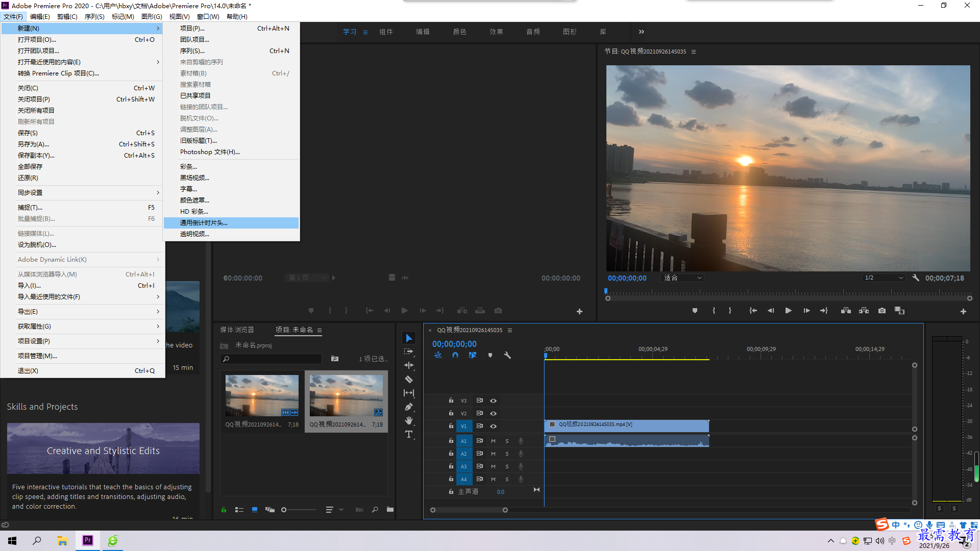Expand 导出(E) submenu

pyautogui.click(x=83, y=312)
